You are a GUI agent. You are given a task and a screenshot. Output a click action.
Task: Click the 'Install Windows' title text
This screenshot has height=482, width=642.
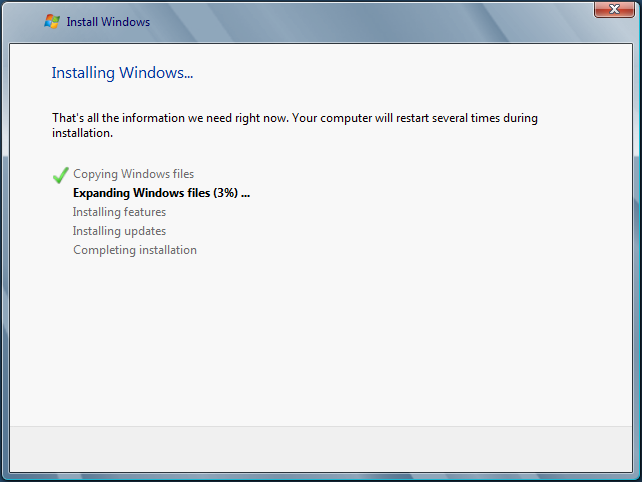108,22
